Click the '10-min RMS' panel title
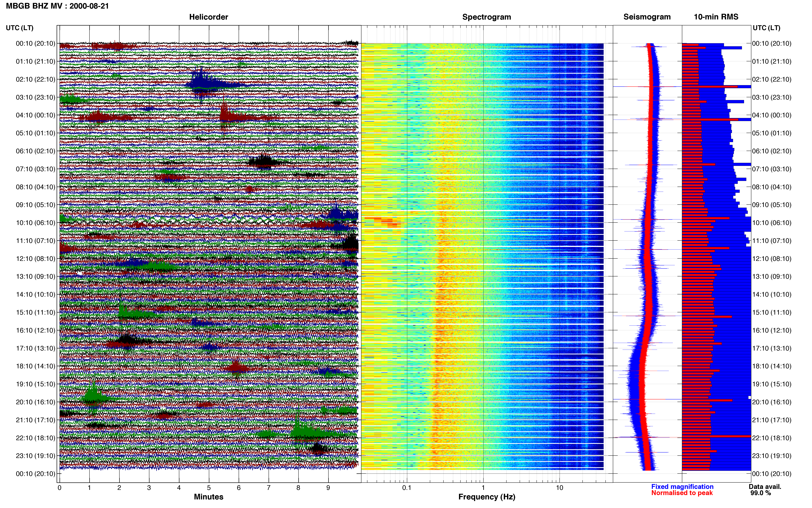 click(716, 17)
